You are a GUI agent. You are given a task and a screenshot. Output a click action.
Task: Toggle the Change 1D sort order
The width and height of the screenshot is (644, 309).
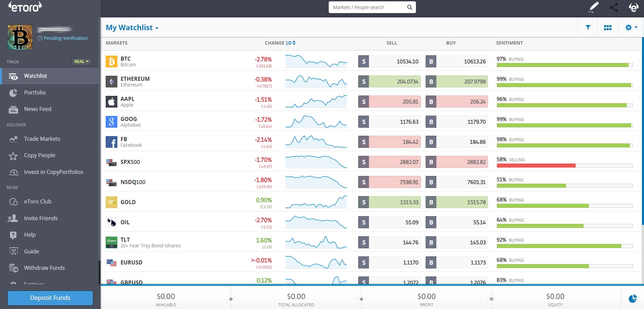pos(293,43)
